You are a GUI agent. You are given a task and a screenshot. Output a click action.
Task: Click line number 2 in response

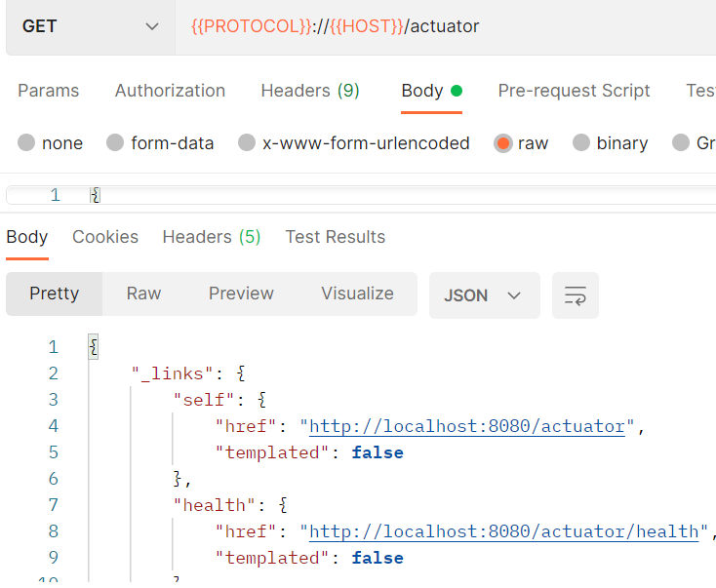tap(54, 373)
